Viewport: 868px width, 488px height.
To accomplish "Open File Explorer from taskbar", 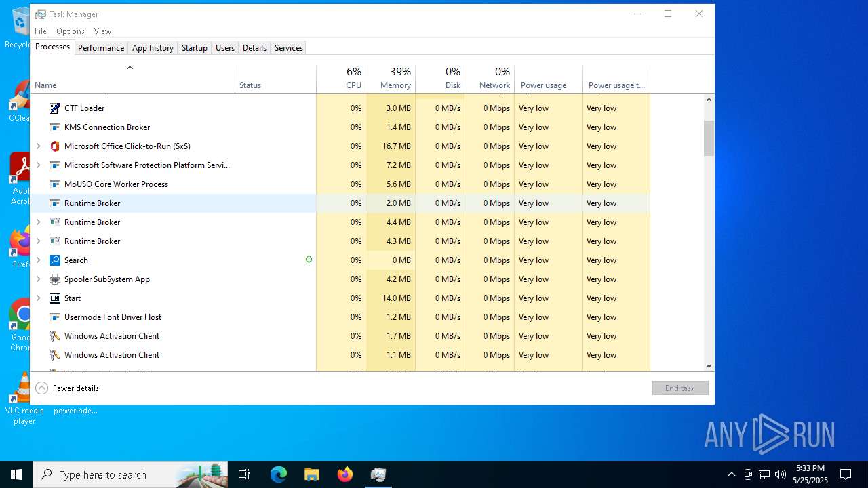I will [311, 474].
